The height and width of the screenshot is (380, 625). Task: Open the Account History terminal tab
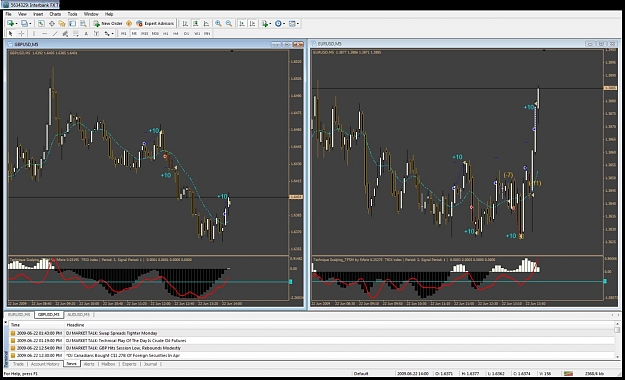(45, 364)
